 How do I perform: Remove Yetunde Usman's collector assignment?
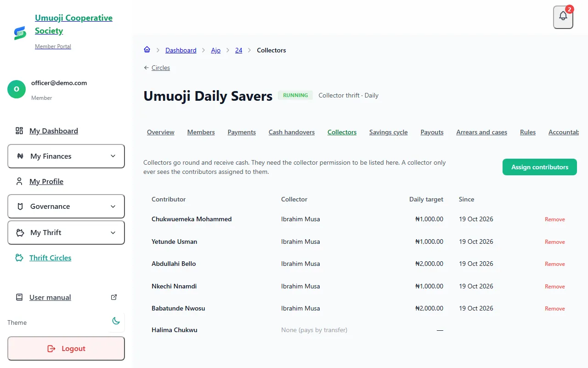click(x=555, y=242)
